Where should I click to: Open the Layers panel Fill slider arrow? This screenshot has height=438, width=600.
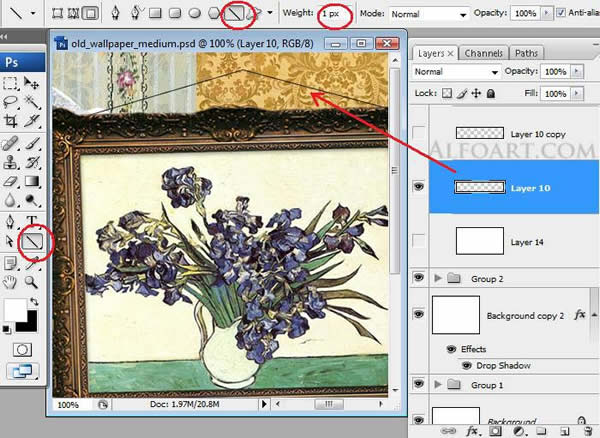tap(577, 93)
